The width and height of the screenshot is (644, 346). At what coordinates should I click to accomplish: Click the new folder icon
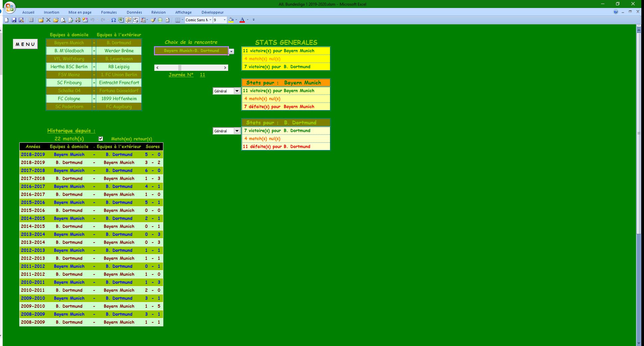coord(41,20)
